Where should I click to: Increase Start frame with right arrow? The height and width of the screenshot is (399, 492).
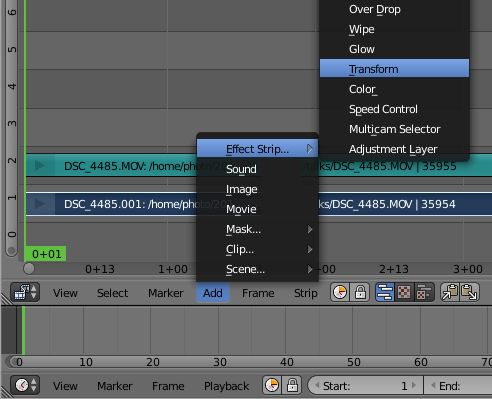pyautogui.click(x=414, y=385)
